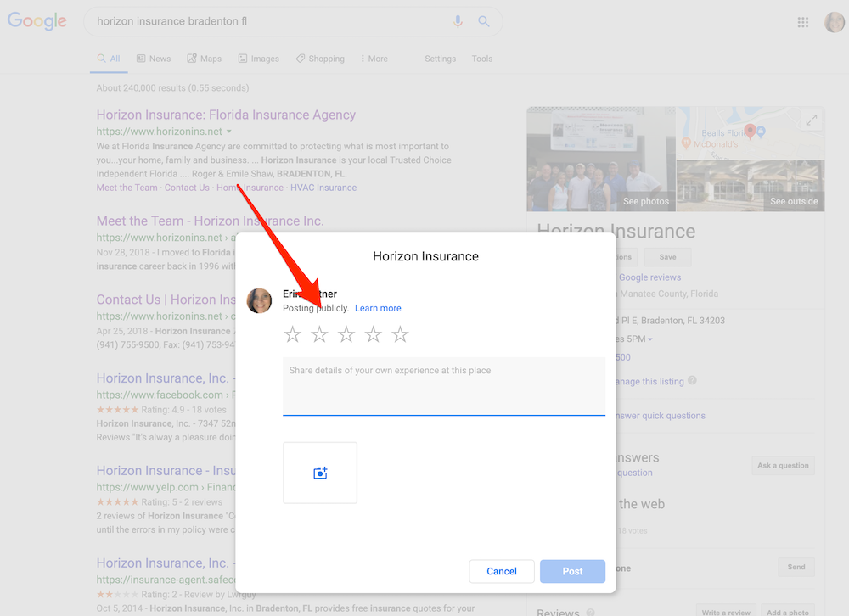Open search Settings
849x616 pixels.
440,59
